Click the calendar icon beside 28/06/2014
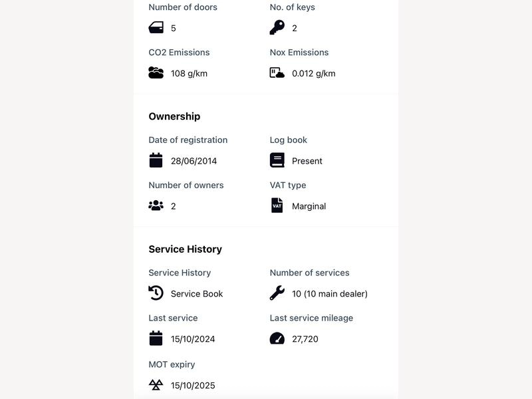Screen dimensions: 532x399 click(x=156, y=160)
